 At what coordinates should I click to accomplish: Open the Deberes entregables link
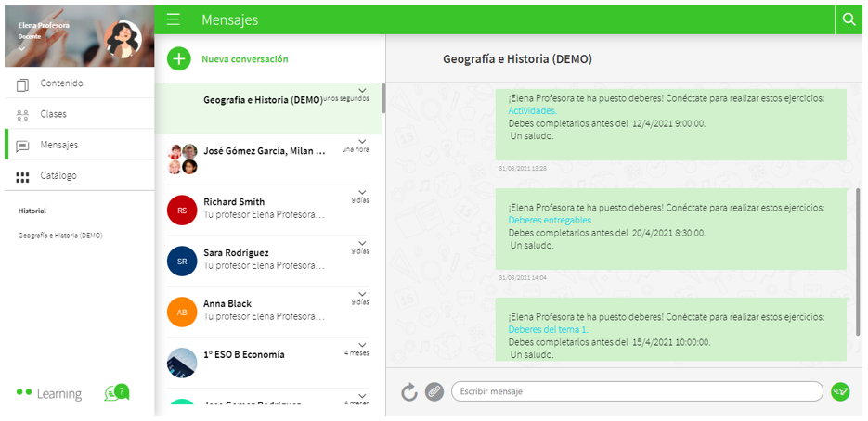point(550,221)
